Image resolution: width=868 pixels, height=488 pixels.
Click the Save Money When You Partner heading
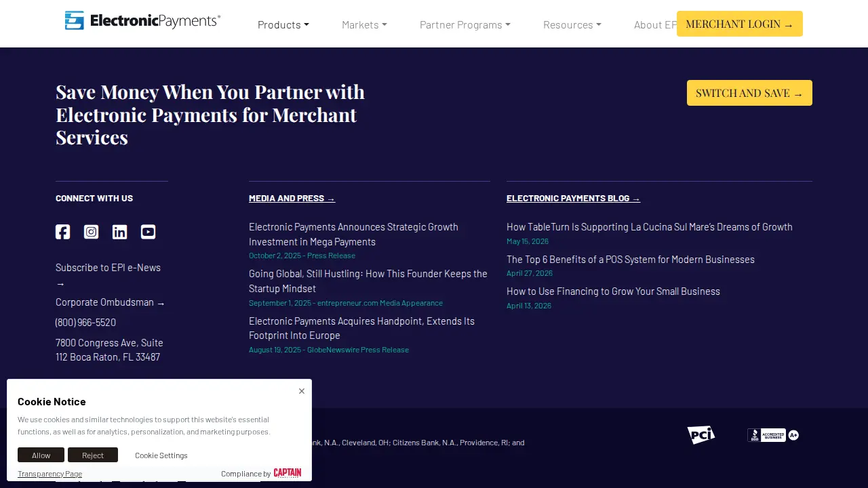click(x=210, y=115)
